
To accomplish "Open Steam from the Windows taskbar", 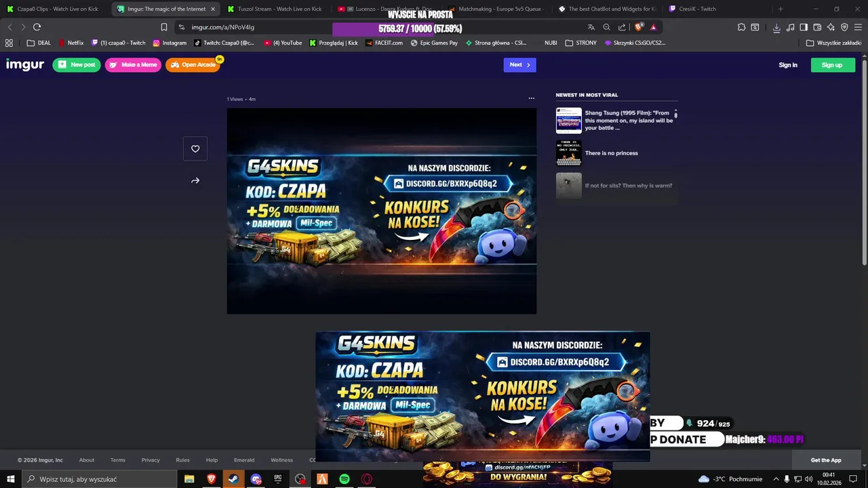I will tap(233, 479).
